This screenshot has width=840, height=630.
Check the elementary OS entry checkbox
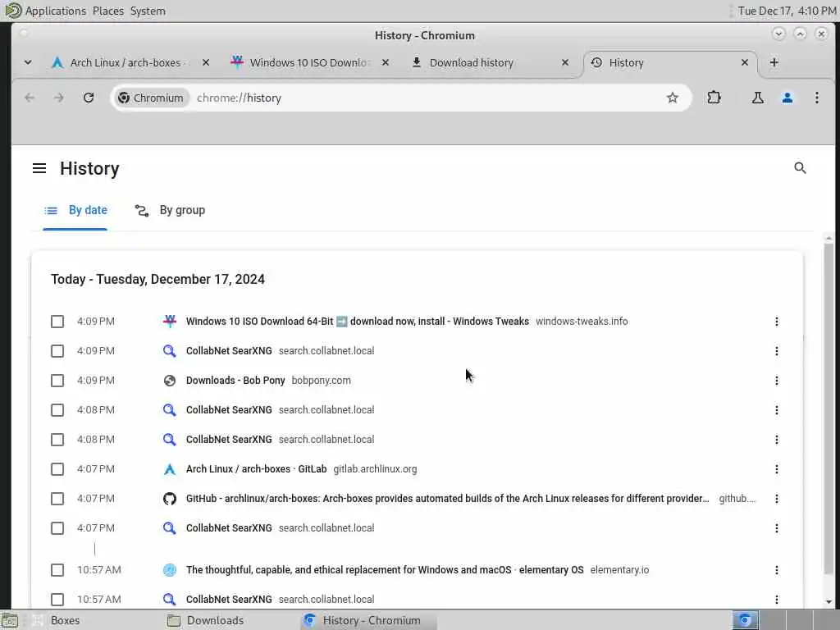(57, 570)
